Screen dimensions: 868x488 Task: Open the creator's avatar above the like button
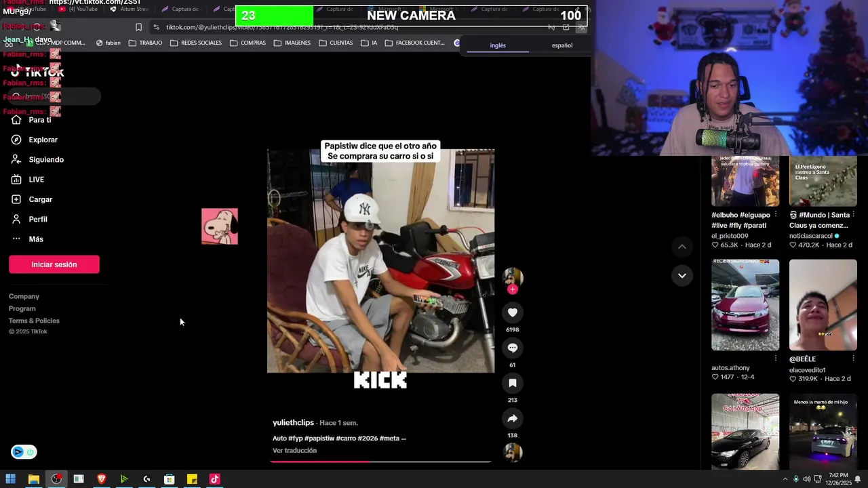[x=513, y=277]
